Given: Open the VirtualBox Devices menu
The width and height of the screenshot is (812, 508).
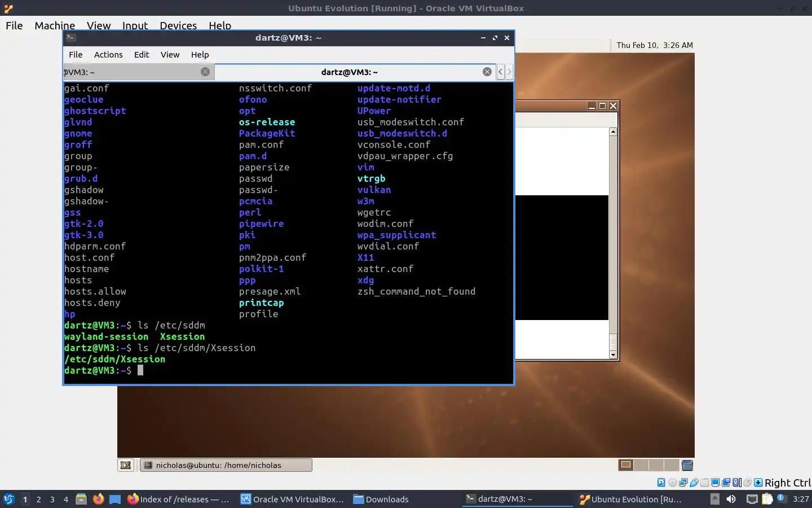Looking at the screenshot, I should (x=178, y=25).
